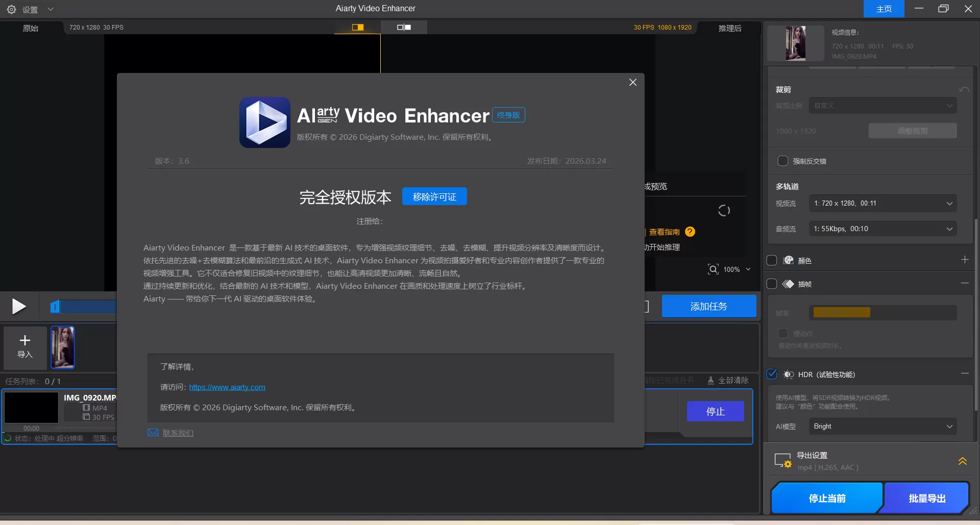Disable the HDR (试验性功能) checkbox

click(771, 374)
